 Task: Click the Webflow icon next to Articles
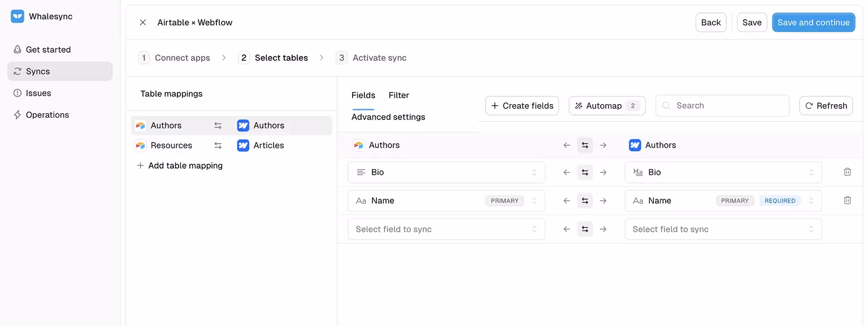click(243, 145)
